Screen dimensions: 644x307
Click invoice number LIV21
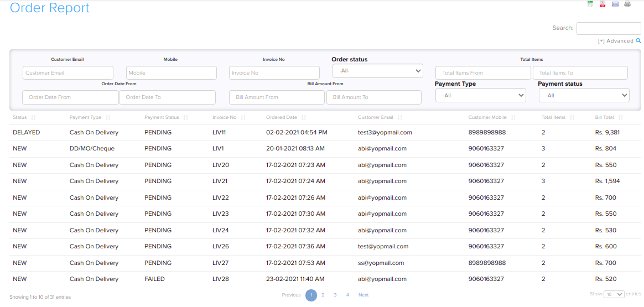220,181
